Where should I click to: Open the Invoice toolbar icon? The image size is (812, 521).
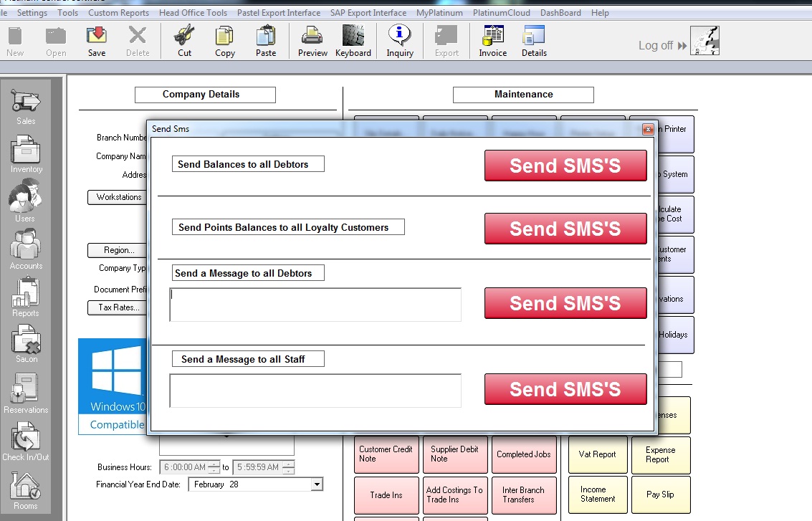(x=492, y=42)
